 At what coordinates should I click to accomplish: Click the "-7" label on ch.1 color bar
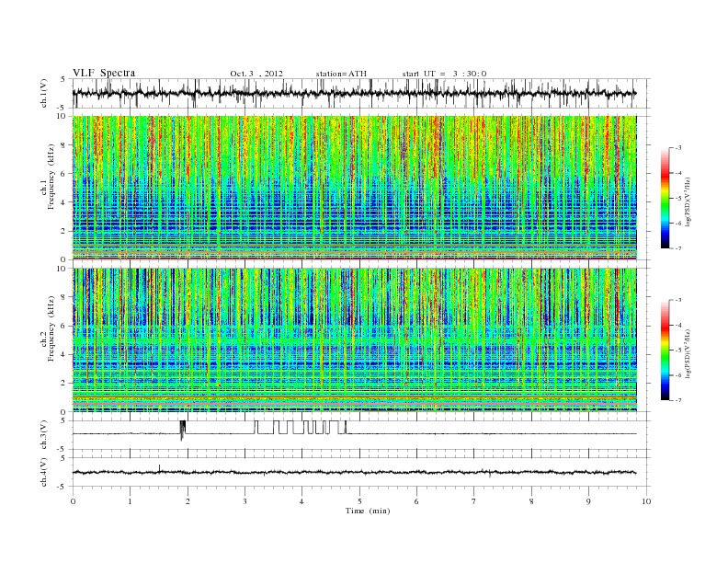(678, 248)
